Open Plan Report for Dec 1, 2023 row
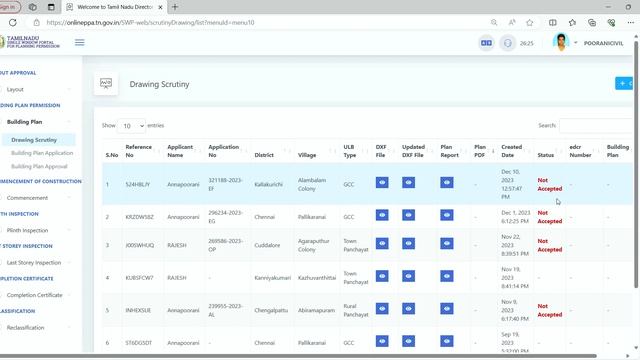 click(447, 215)
